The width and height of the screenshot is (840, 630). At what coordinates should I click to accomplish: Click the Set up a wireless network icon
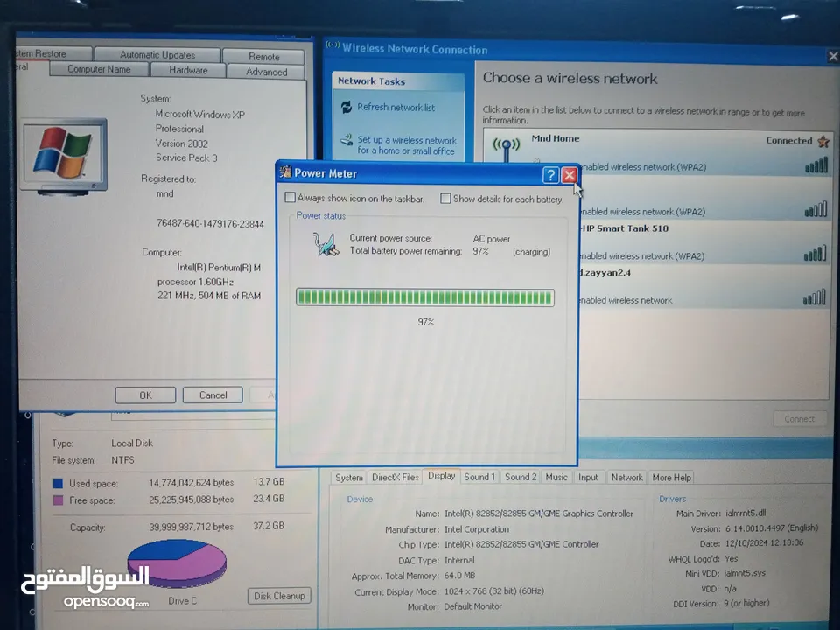(346, 140)
